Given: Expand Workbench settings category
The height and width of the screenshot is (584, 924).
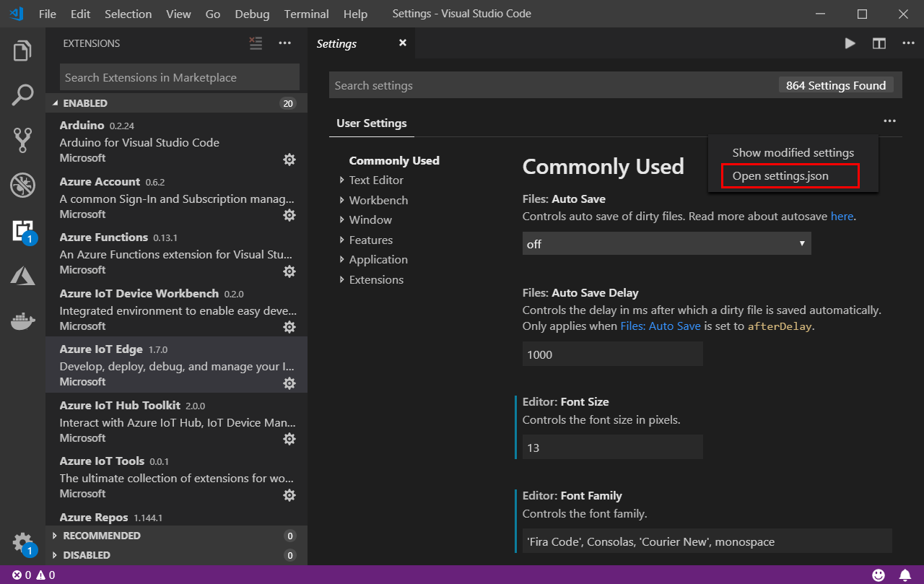Looking at the screenshot, I should coord(378,200).
